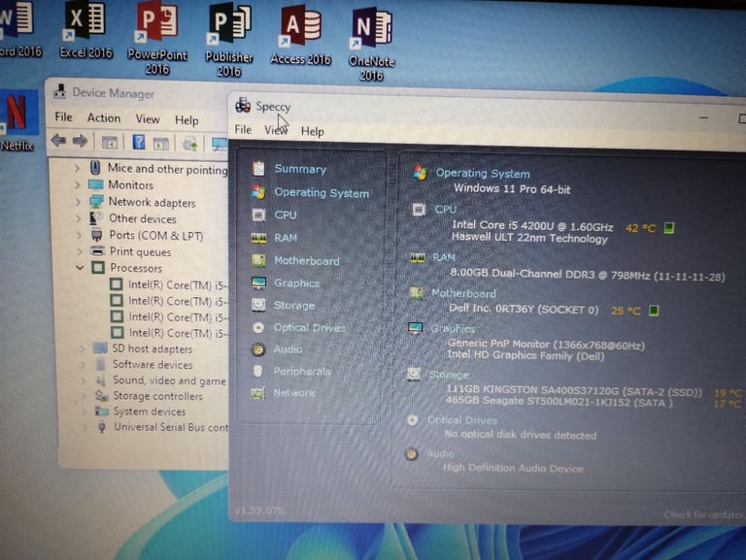Expand the Network adapters node
Screen dimensions: 746x560
coord(78,202)
